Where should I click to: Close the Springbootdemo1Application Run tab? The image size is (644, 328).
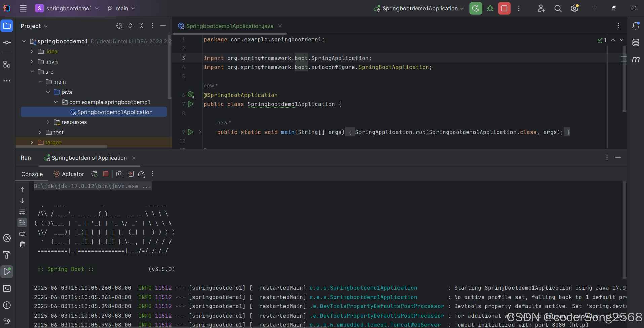[134, 158]
